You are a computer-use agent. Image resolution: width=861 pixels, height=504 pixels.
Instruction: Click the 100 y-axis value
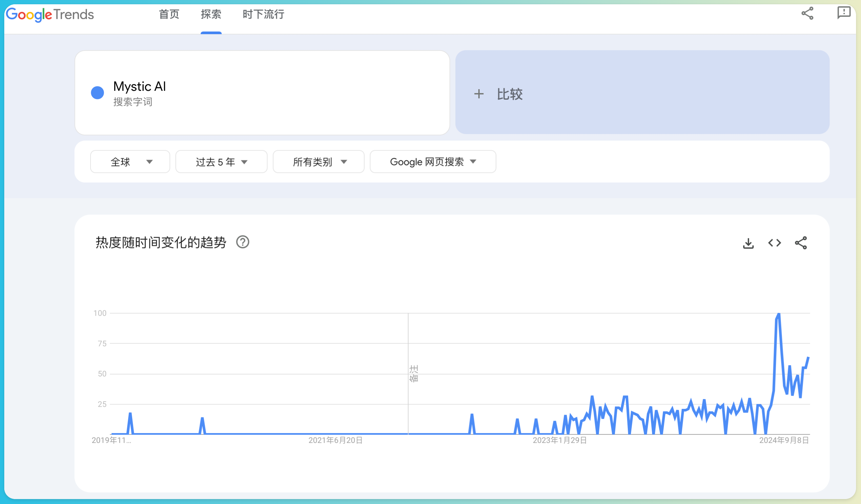(100, 313)
